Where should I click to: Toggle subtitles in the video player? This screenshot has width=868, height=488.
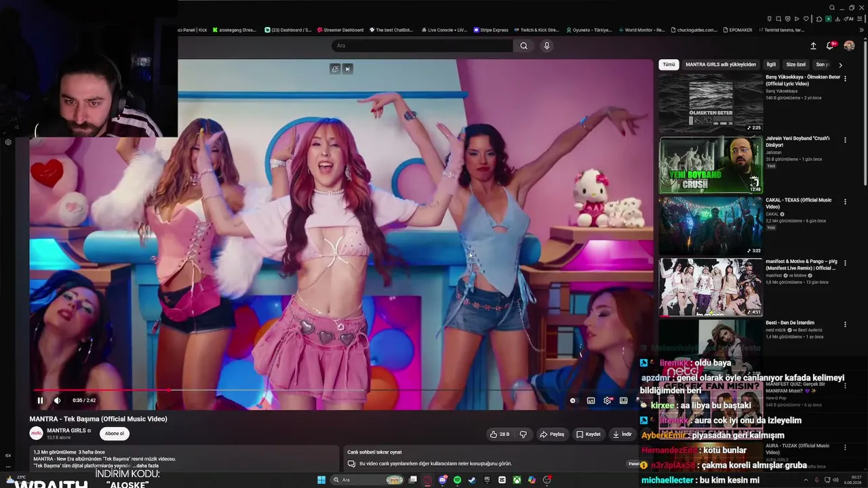[x=591, y=401]
